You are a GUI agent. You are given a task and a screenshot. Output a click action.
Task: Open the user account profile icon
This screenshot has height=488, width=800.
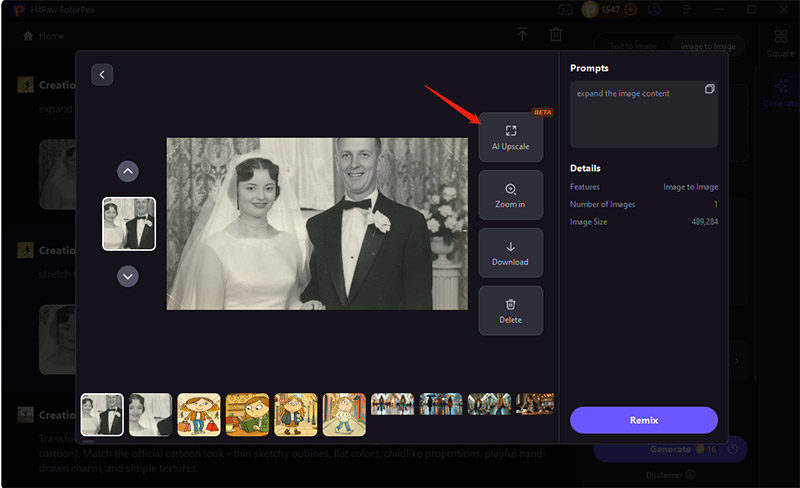click(654, 9)
